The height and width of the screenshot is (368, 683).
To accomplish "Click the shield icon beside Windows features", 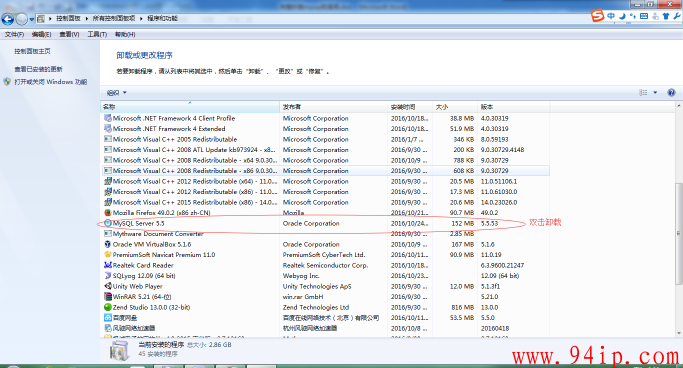I will pyautogui.click(x=7, y=81).
